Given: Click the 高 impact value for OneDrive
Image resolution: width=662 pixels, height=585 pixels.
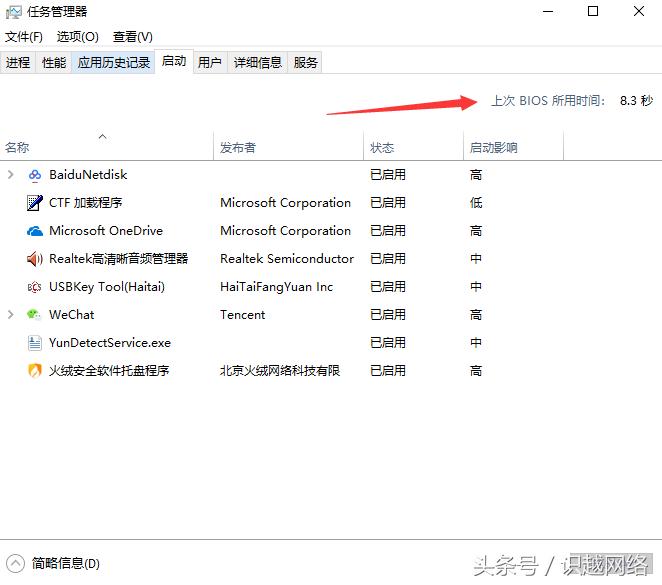Looking at the screenshot, I should click(x=476, y=231).
